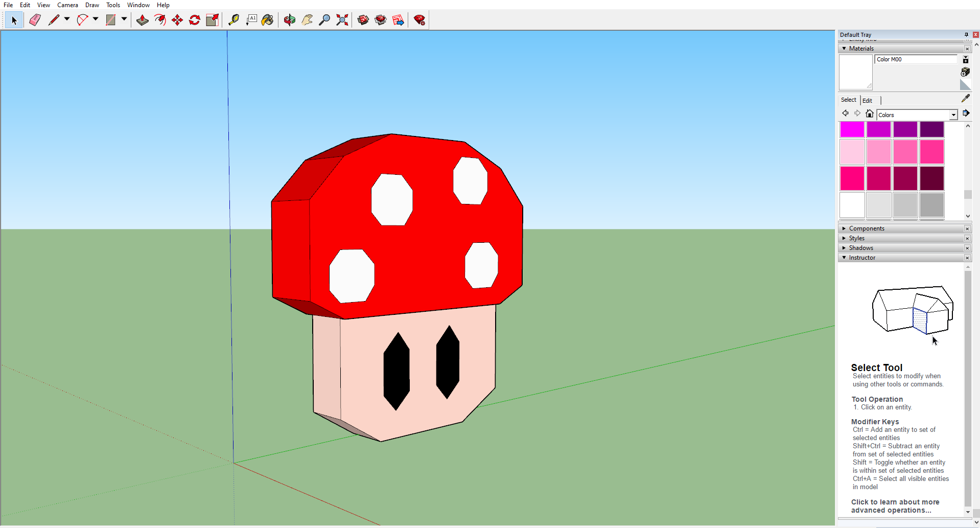Open the Line tool dropdown arrow

67,19
